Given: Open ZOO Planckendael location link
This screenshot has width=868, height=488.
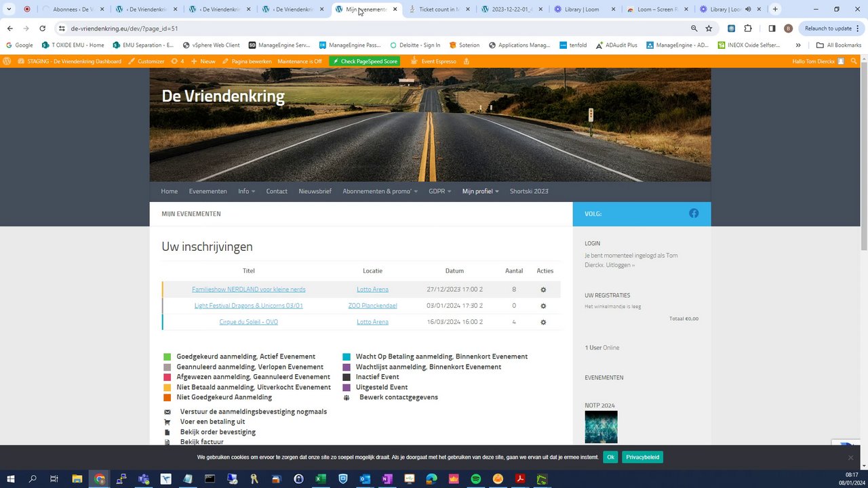Looking at the screenshot, I should coord(372,306).
